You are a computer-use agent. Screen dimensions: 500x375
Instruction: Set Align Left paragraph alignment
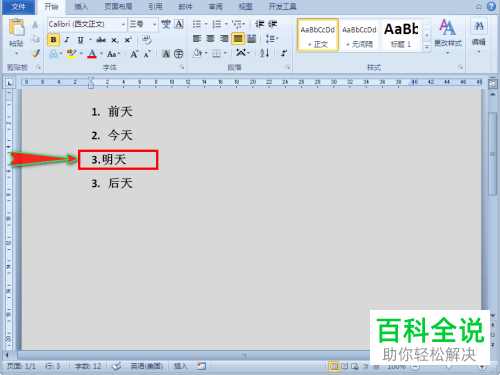pyautogui.click(x=197, y=39)
